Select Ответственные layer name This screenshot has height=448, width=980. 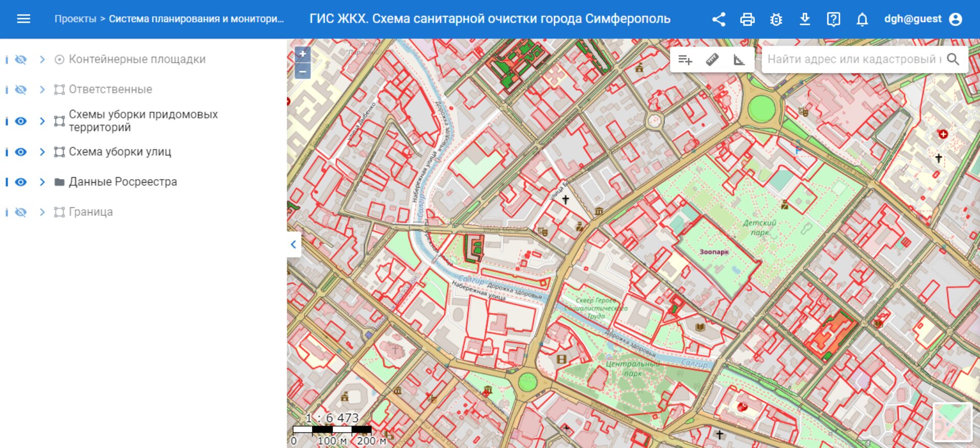pyautogui.click(x=110, y=89)
